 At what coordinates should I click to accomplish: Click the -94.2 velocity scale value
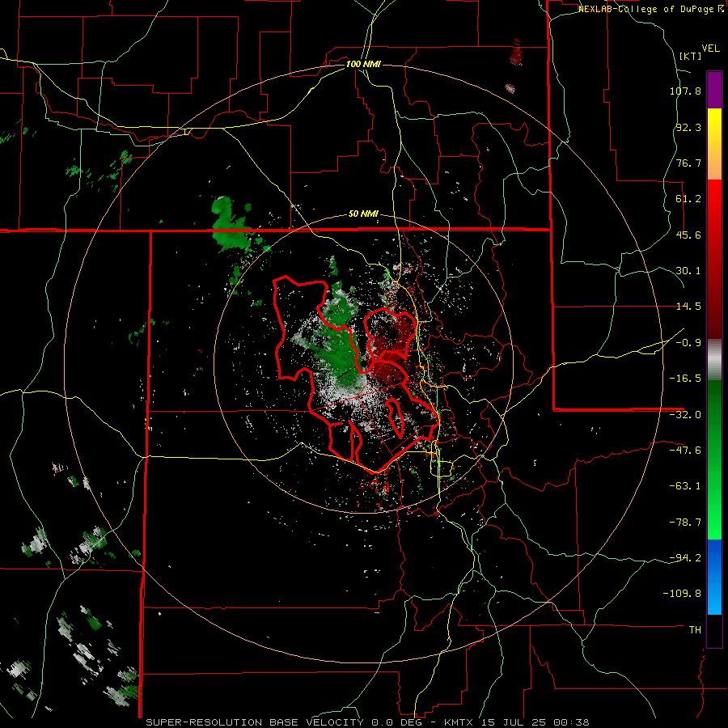[685, 557]
